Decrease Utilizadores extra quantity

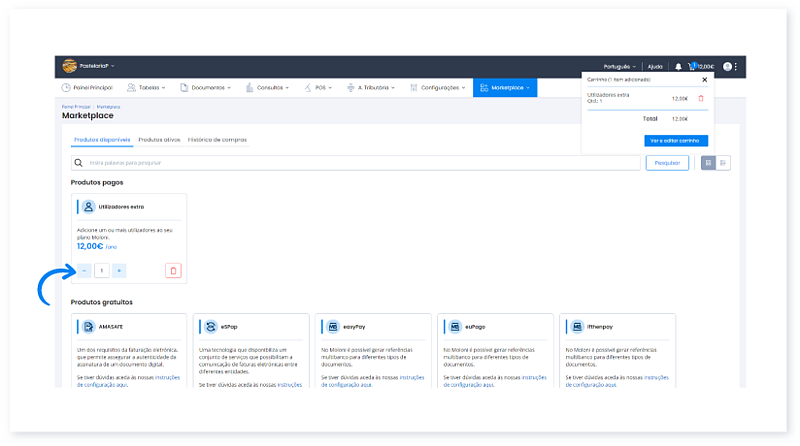(84, 270)
